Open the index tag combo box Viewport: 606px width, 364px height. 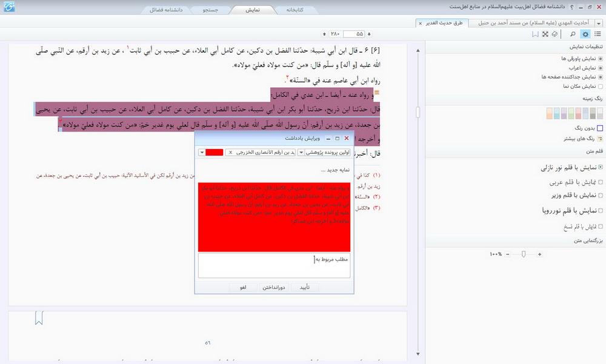[x=261, y=152]
